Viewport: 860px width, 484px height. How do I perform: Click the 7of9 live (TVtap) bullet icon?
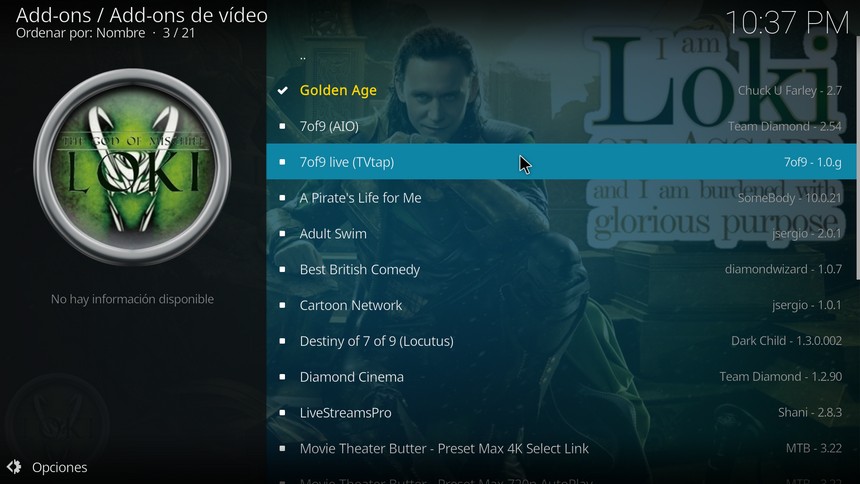[282, 162]
